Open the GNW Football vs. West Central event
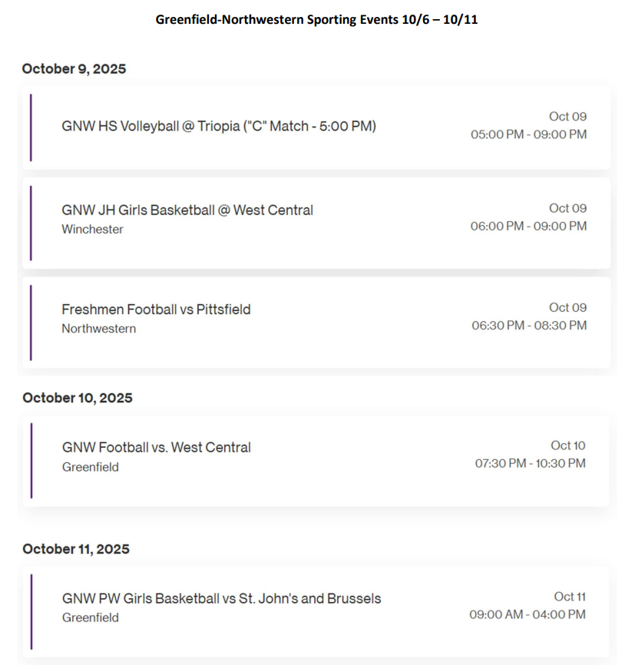 157,447
